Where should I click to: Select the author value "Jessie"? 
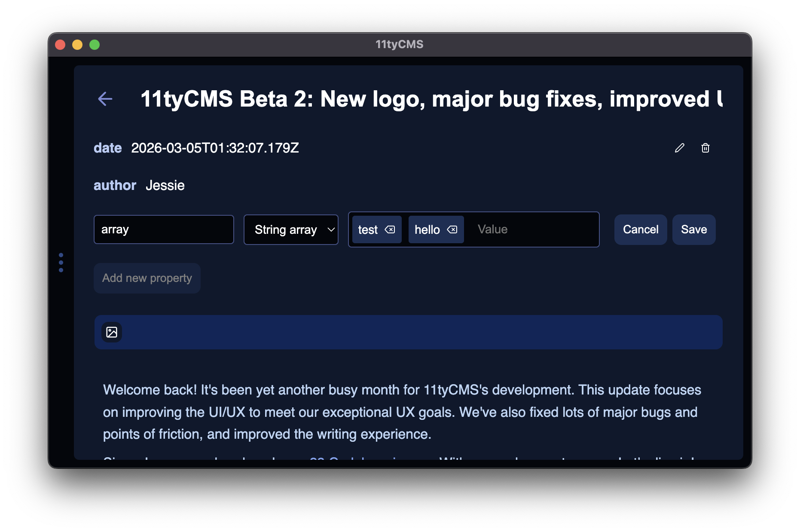(165, 185)
